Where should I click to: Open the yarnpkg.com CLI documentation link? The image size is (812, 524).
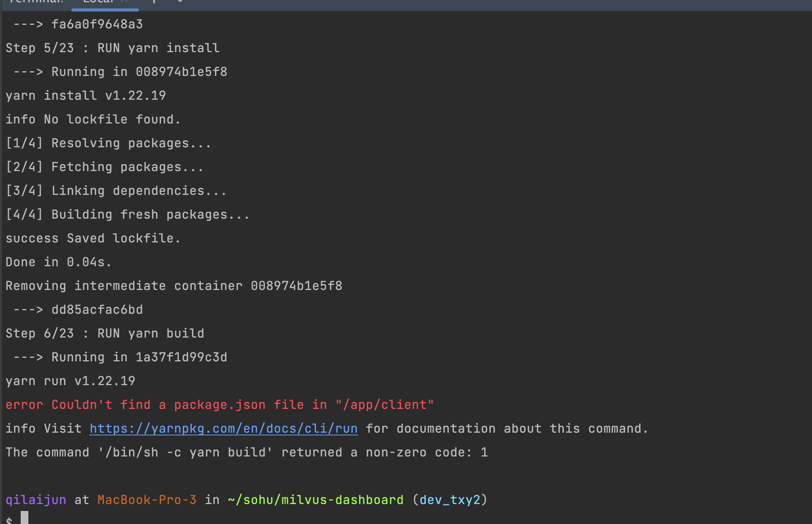(x=223, y=428)
